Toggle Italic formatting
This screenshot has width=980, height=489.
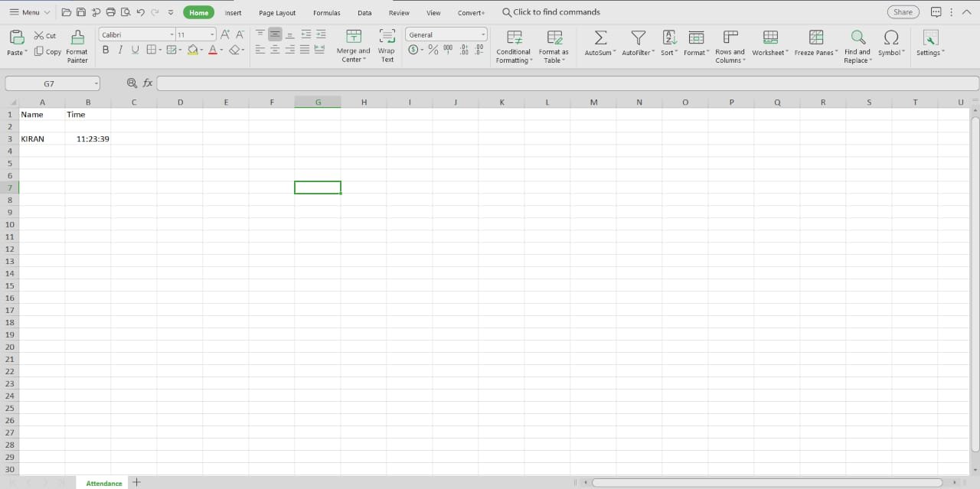pyautogui.click(x=120, y=50)
